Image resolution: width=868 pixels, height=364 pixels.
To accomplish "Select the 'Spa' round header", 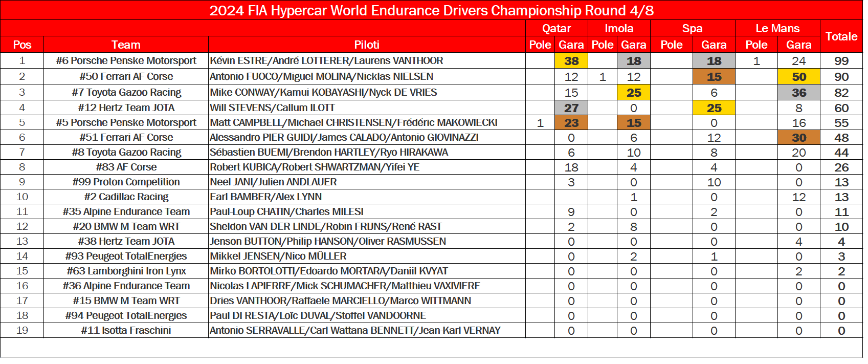I will (692, 29).
